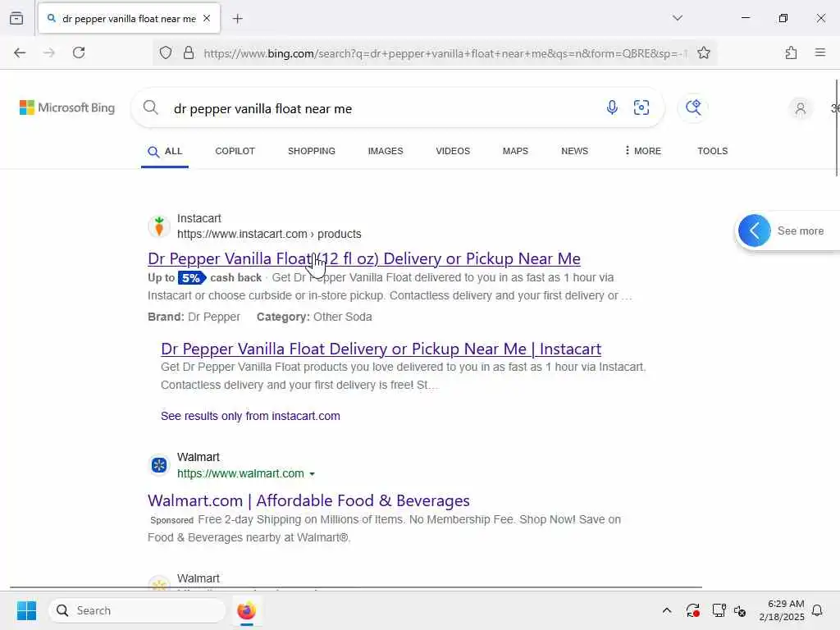Screen dimensions: 840x630
Task: Expand the See more side panel
Action: click(755, 231)
